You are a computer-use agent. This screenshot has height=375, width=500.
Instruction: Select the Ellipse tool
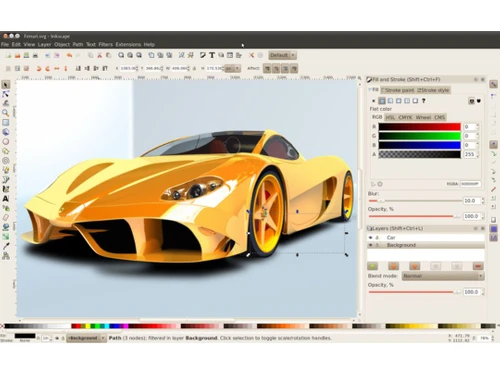click(6, 141)
